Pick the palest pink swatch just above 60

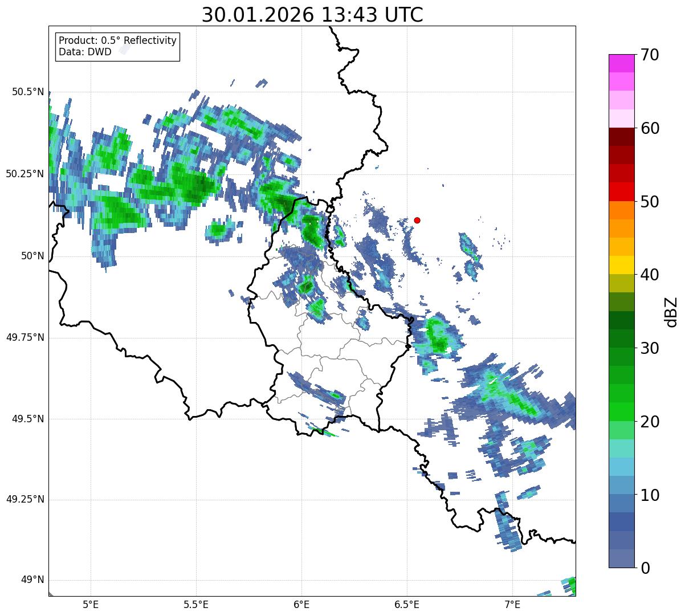coord(621,119)
